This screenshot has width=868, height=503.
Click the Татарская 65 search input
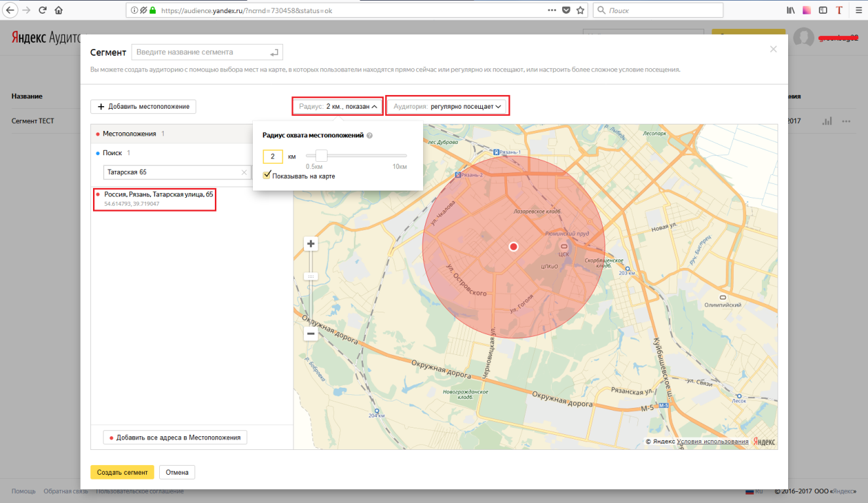pos(178,172)
